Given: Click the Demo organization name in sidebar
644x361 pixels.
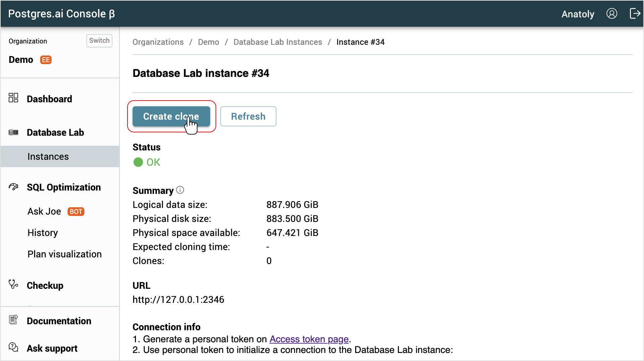Looking at the screenshot, I should click(x=21, y=60).
